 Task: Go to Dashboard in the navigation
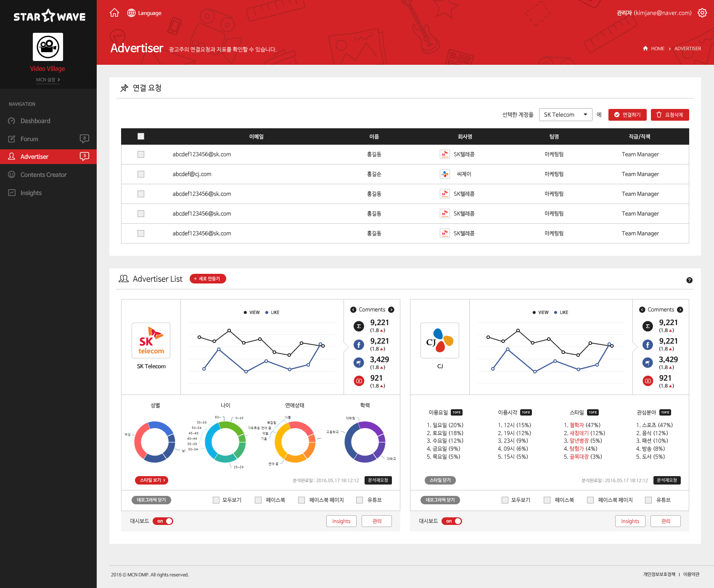pos(35,121)
